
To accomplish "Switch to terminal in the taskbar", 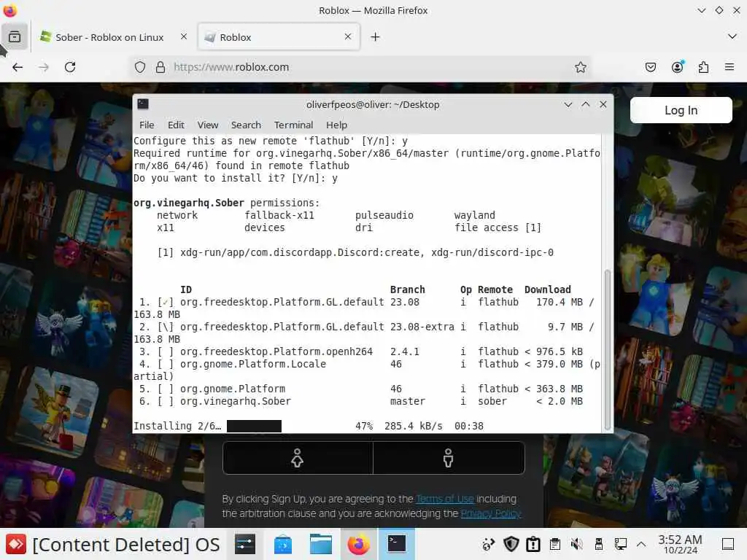I will click(x=396, y=544).
